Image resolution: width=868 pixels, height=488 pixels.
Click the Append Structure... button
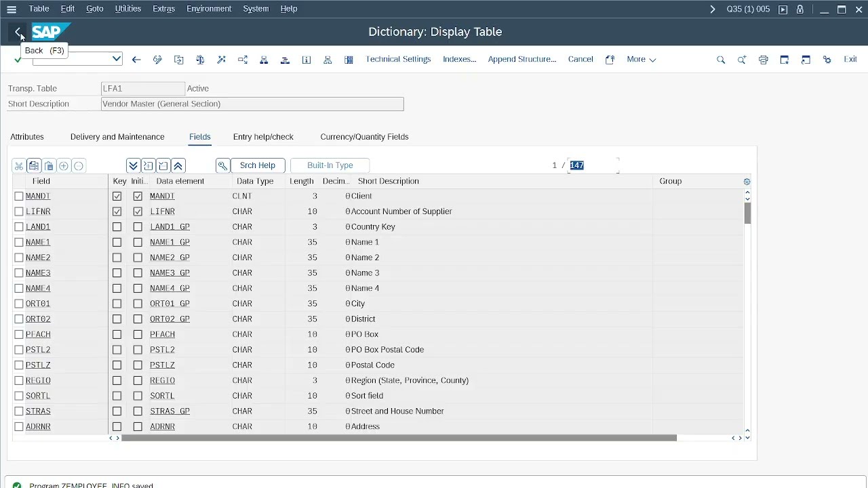(x=522, y=60)
